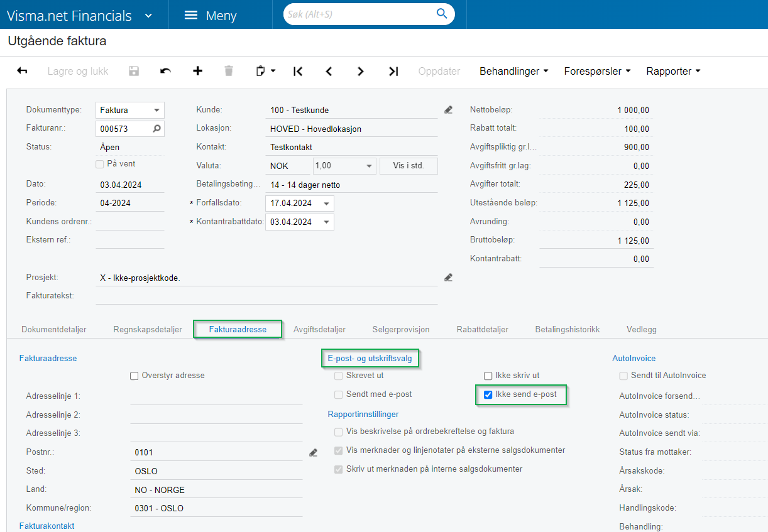Add new invoice with plus icon
768x532 pixels.
197,71
